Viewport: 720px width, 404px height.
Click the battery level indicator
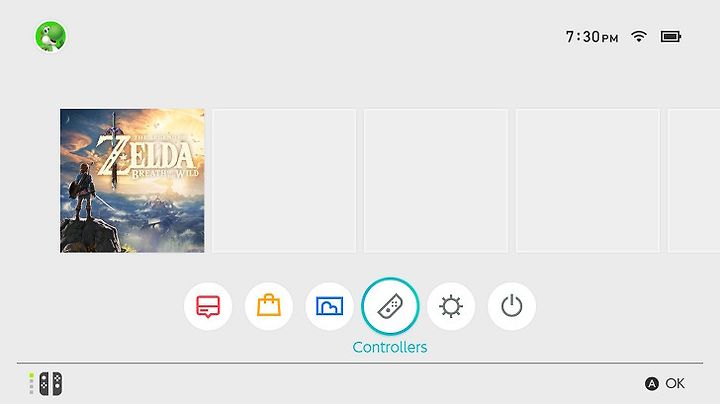pos(671,36)
